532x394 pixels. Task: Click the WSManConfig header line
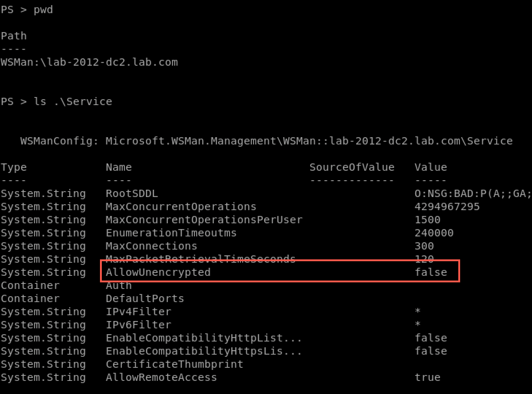[x=266, y=141]
